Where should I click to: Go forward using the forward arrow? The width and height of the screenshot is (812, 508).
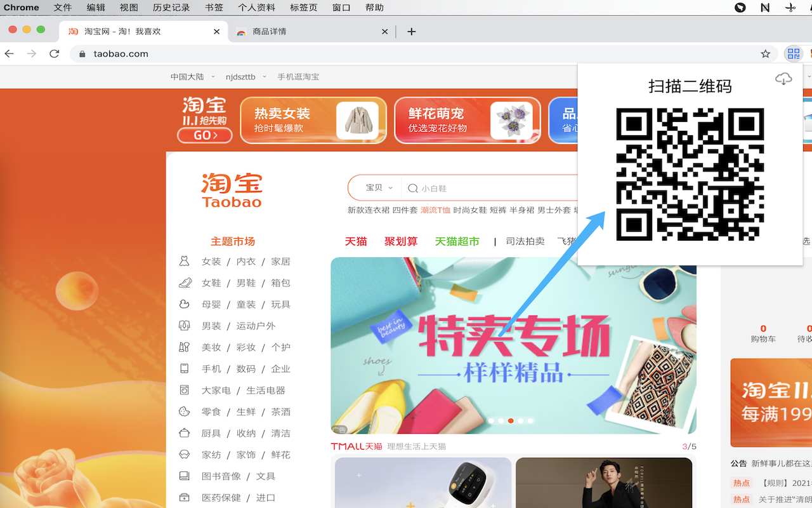(32, 54)
